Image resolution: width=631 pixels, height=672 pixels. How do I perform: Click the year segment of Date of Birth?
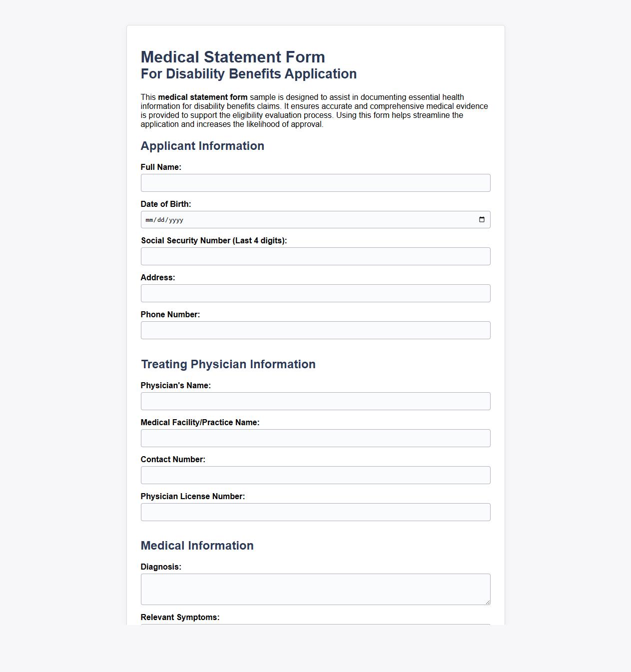point(176,219)
